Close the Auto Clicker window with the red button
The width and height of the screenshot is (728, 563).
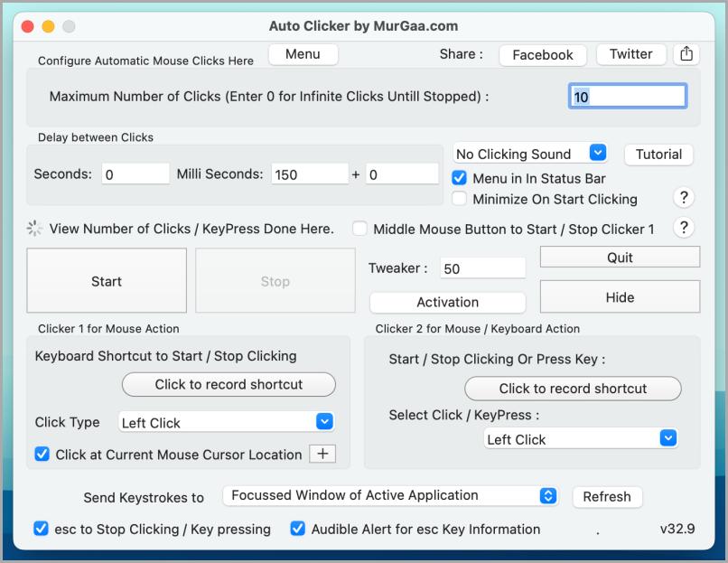(x=27, y=26)
